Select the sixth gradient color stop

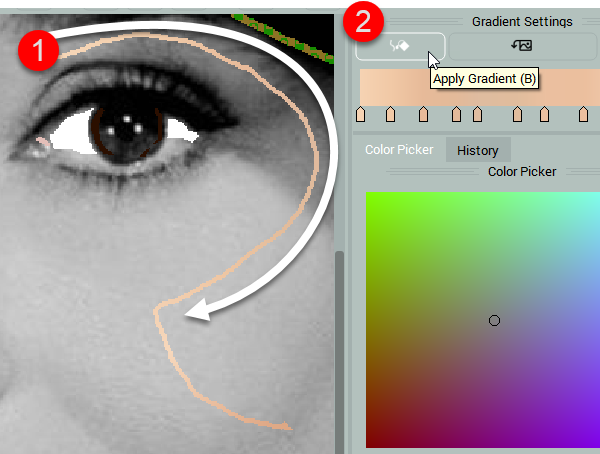coord(517,114)
